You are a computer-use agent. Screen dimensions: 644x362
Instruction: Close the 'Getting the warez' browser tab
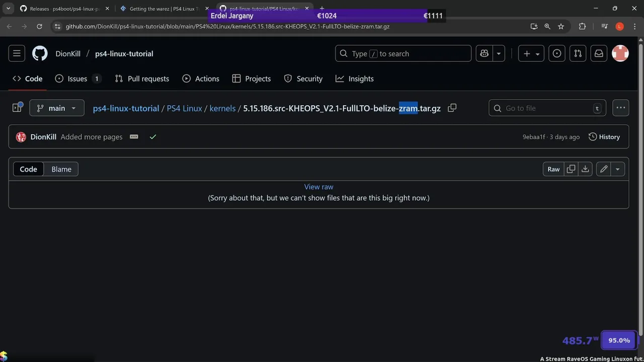[207, 9]
